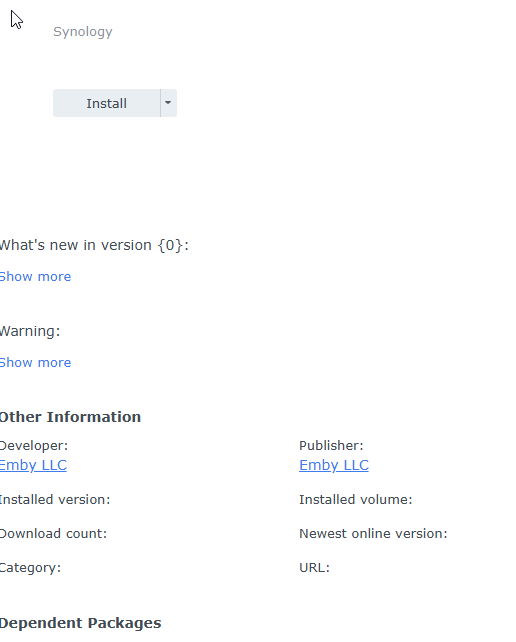Select the Other Information heading
Screen dimensions: 516x642
pyautogui.click(x=70, y=417)
